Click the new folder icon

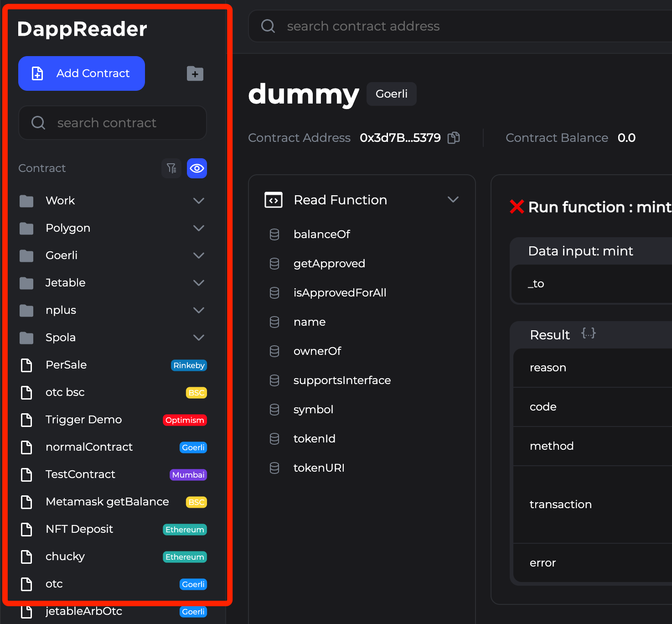[x=195, y=73]
